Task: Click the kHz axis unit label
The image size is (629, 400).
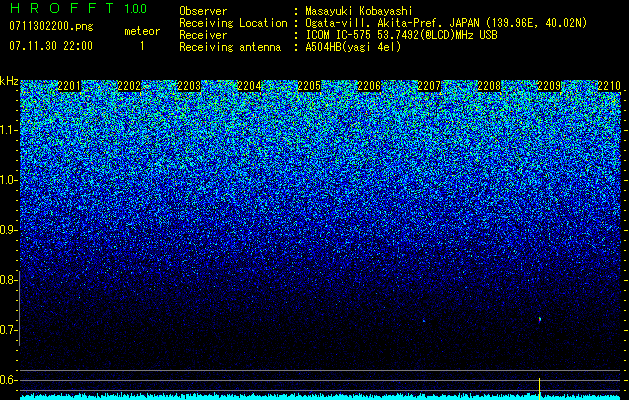Action: (9, 81)
